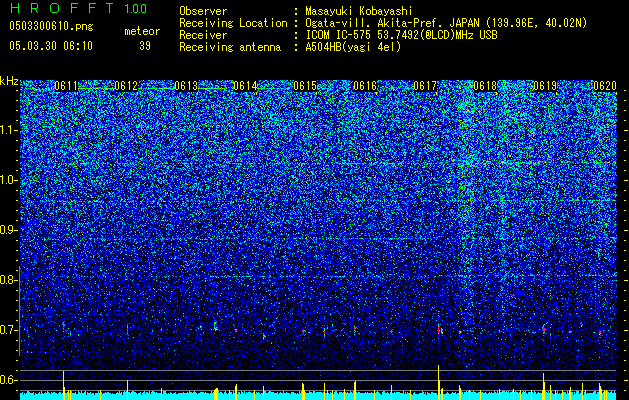The height and width of the screenshot is (400, 629).
Task: Click the 0619 time marker
Action: click(x=545, y=86)
